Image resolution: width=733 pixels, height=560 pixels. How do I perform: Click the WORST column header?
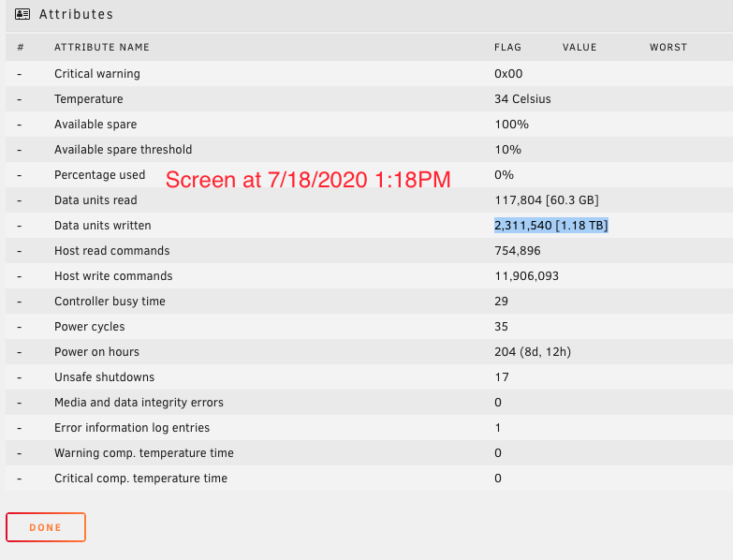[668, 47]
